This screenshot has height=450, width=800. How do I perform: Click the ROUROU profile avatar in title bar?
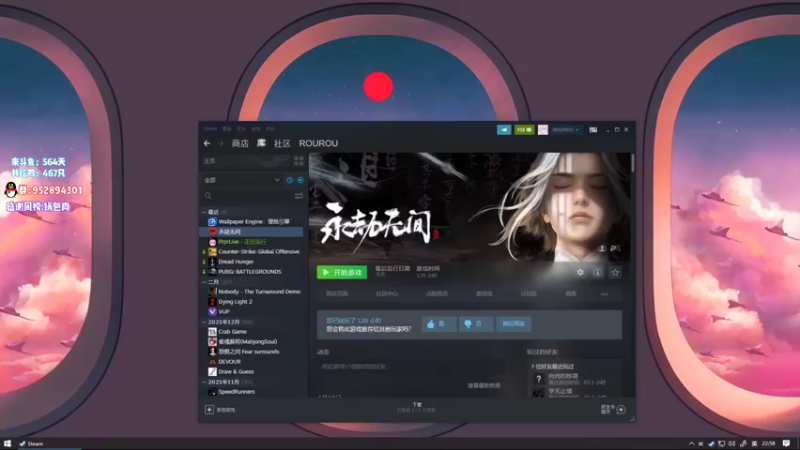543,130
